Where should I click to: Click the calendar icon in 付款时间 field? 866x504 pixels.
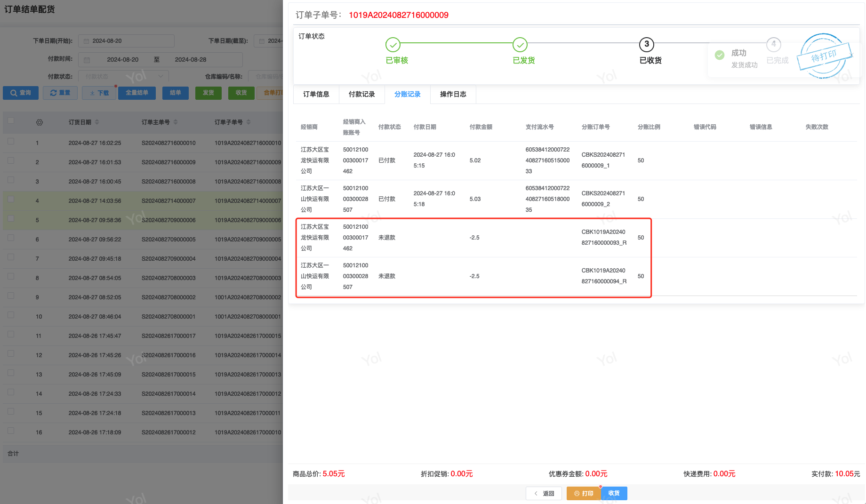87,60
